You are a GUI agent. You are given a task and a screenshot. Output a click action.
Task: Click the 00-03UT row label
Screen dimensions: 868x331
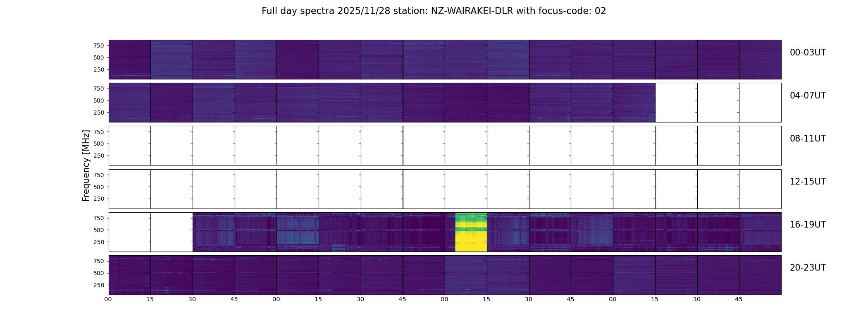tap(808, 53)
